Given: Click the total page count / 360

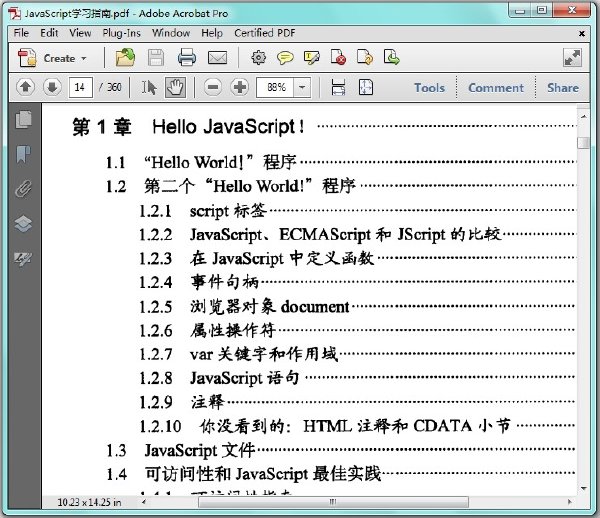Looking at the screenshot, I should click(111, 88).
